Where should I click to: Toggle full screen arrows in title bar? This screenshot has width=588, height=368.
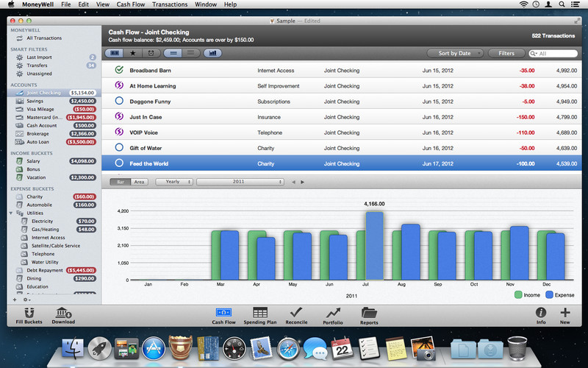point(578,21)
